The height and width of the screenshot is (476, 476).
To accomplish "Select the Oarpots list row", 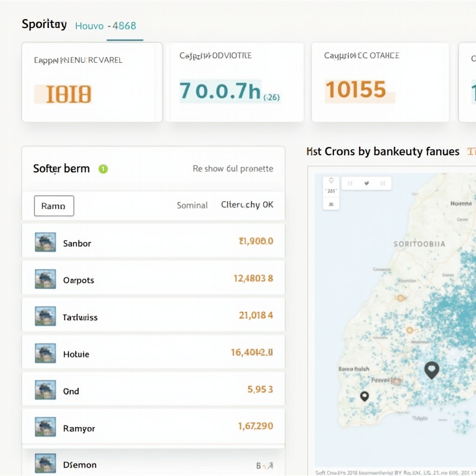I will pyautogui.click(x=153, y=279).
